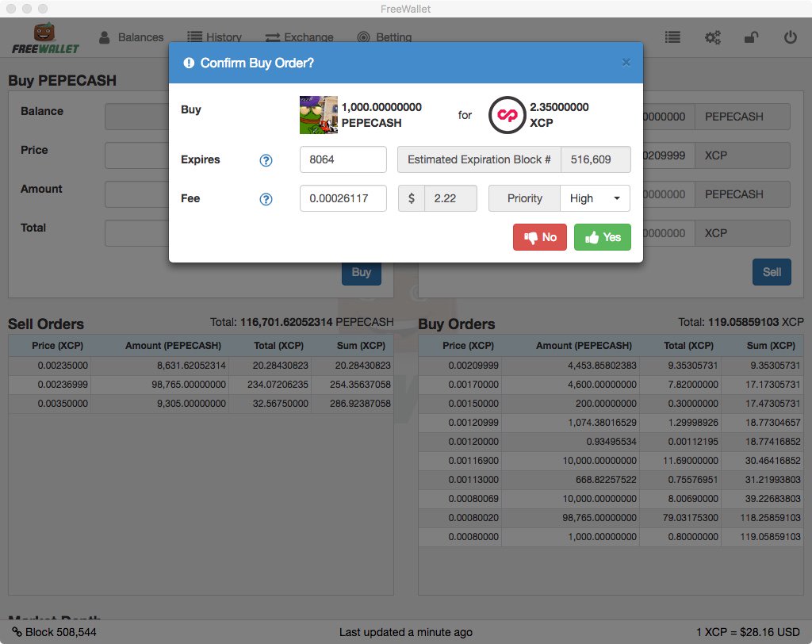The image size is (812, 644).
Task: Reject the order with the No button
Action: (539, 237)
